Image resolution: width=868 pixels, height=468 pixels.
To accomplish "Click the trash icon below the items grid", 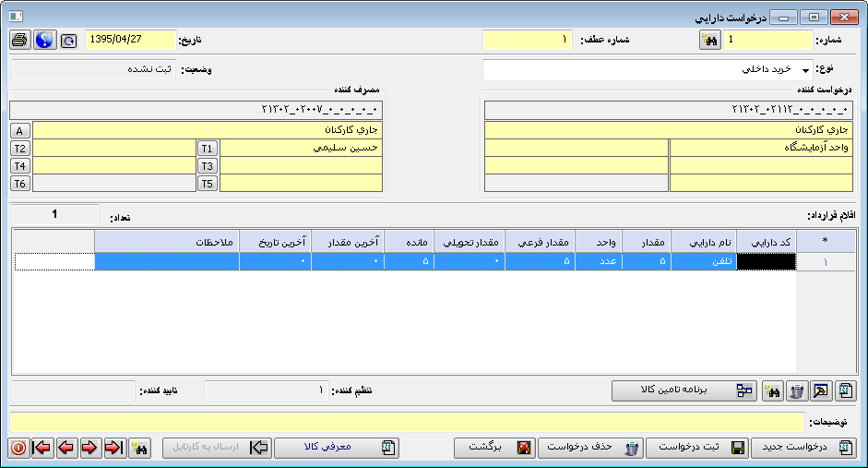I will pyautogui.click(x=796, y=391).
